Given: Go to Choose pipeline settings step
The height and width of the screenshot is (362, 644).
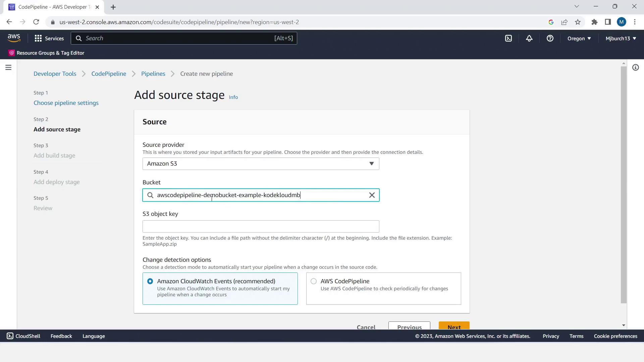Looking at the screenshot, I should click(x=66, y=103).
